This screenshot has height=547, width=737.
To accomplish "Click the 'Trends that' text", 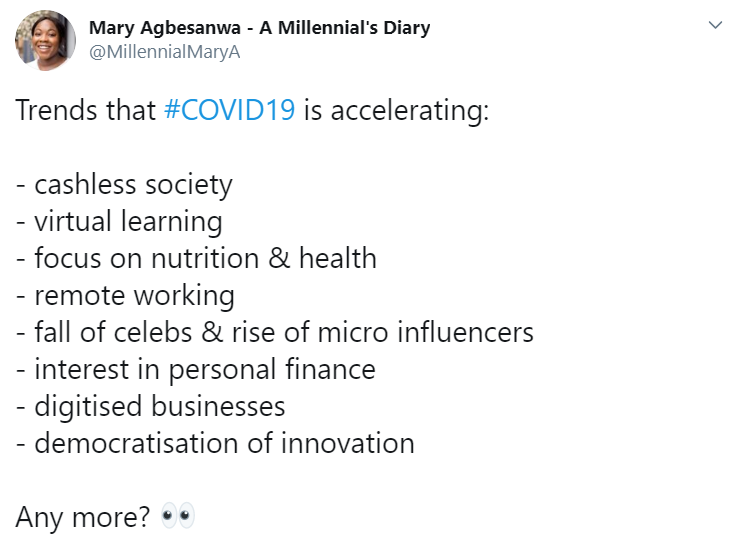I will 86,110.
